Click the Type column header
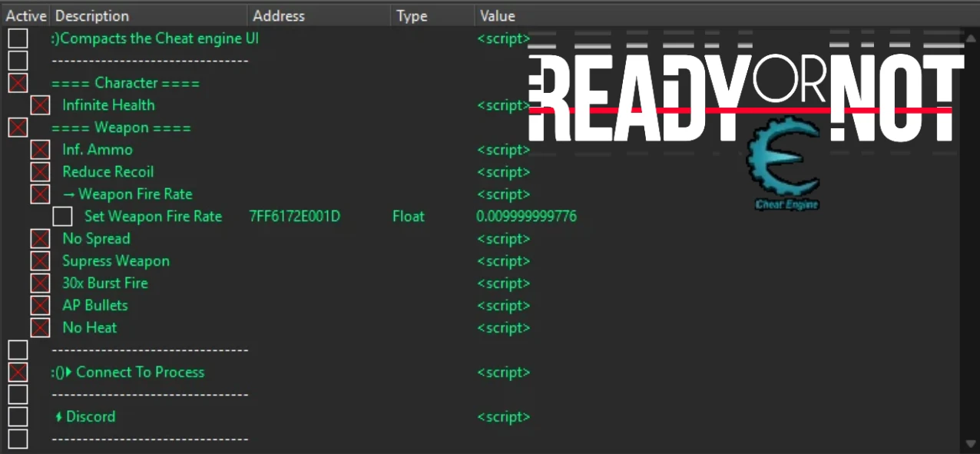 click(x=432, y=15)
